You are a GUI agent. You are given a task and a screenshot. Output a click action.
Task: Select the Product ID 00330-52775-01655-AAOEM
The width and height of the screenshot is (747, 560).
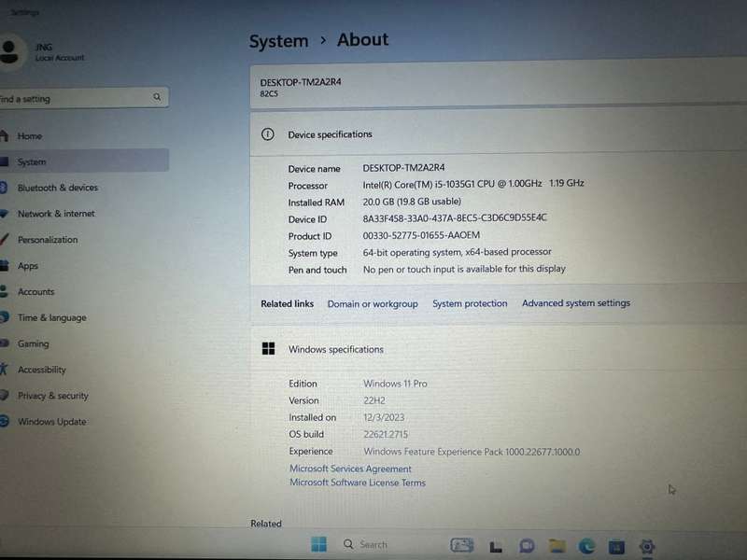click(x=421, y=235)
